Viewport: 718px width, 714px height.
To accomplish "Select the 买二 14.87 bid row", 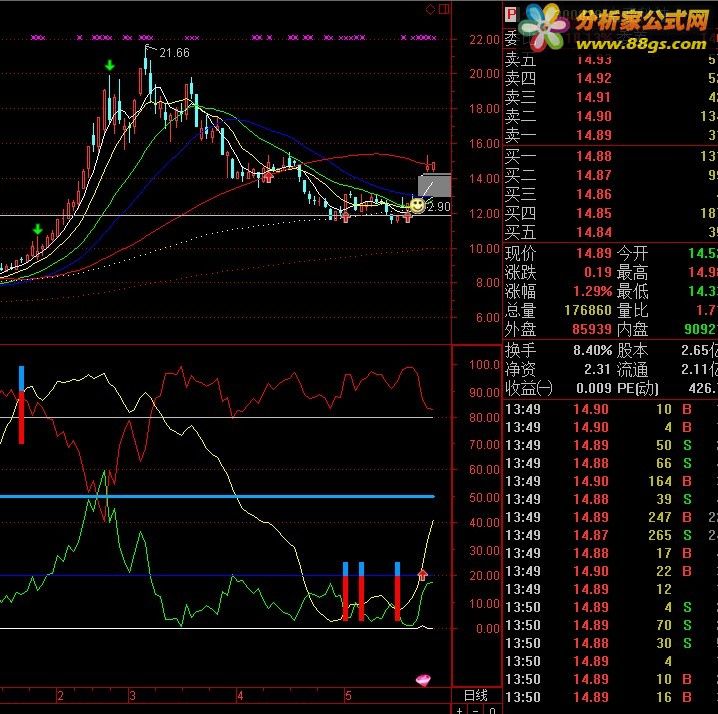I will 611,175.
